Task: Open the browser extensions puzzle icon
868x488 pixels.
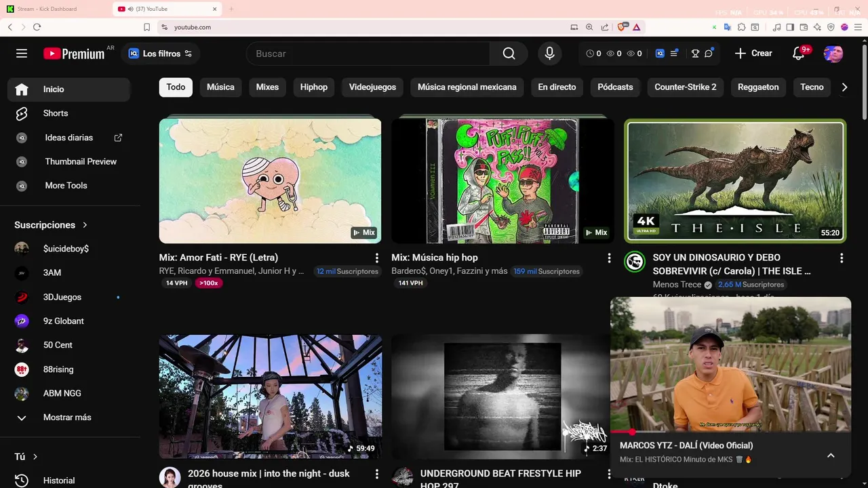Action: pyautogui.click(x=741, y=27)
